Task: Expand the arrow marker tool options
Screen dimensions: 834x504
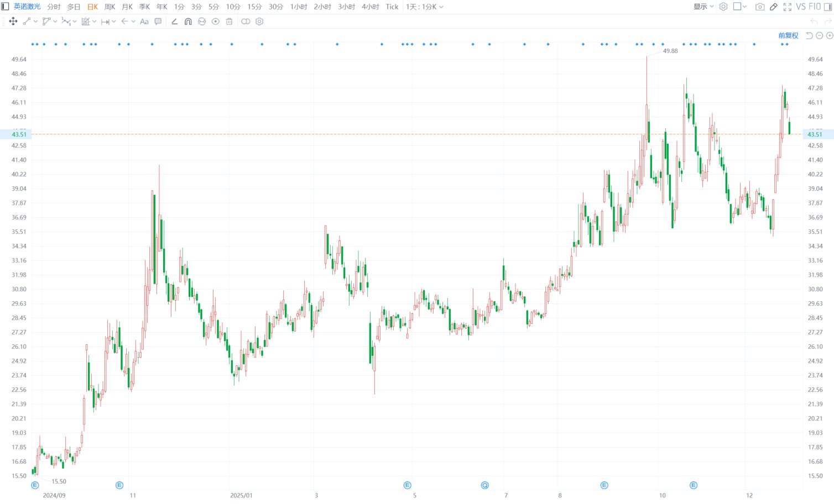Action: point(133,22)
